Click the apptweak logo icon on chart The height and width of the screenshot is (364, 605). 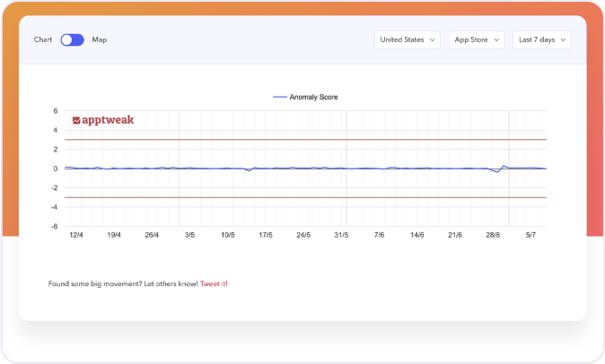point(76,119)
